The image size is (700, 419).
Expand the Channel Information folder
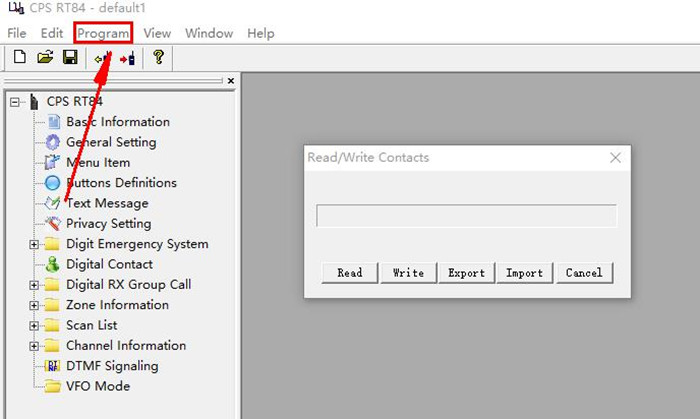[x=34, y=346]
